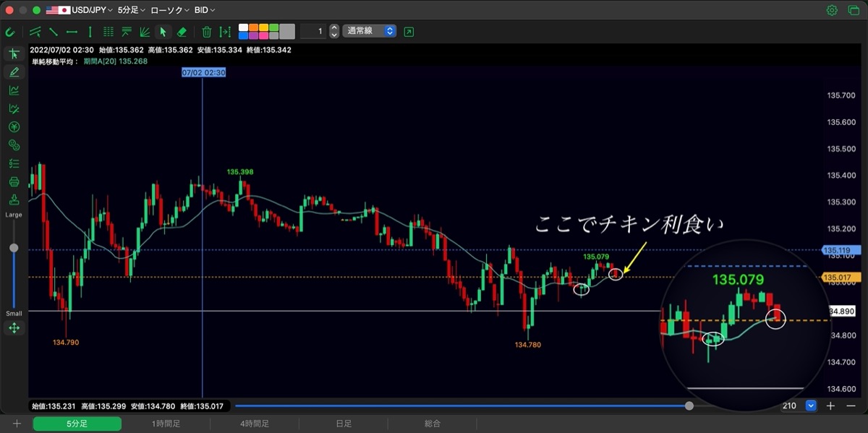
Task: Switch to the 1時間足 tab
Action: 166,424
